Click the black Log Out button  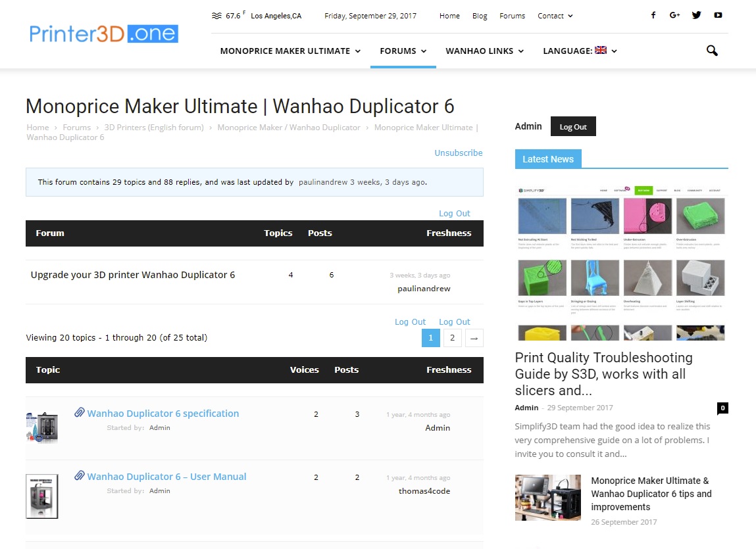(573, 126)
